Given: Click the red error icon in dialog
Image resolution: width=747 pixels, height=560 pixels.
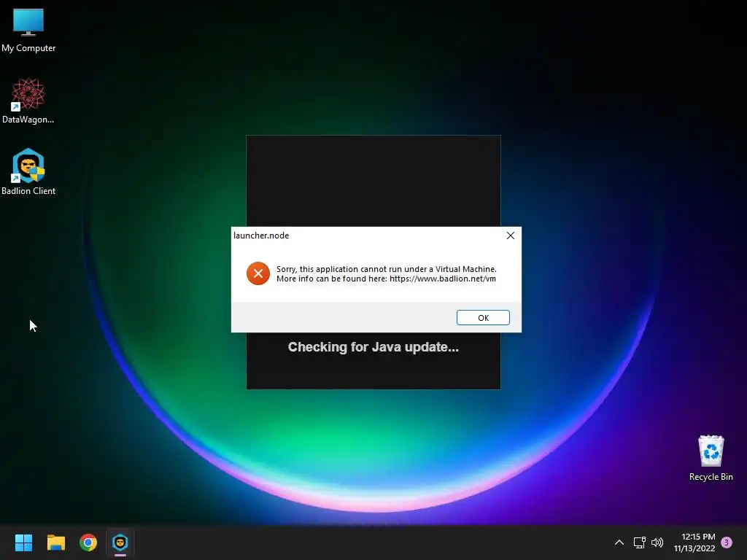Looking at the screenshot, I should [258, 273].
